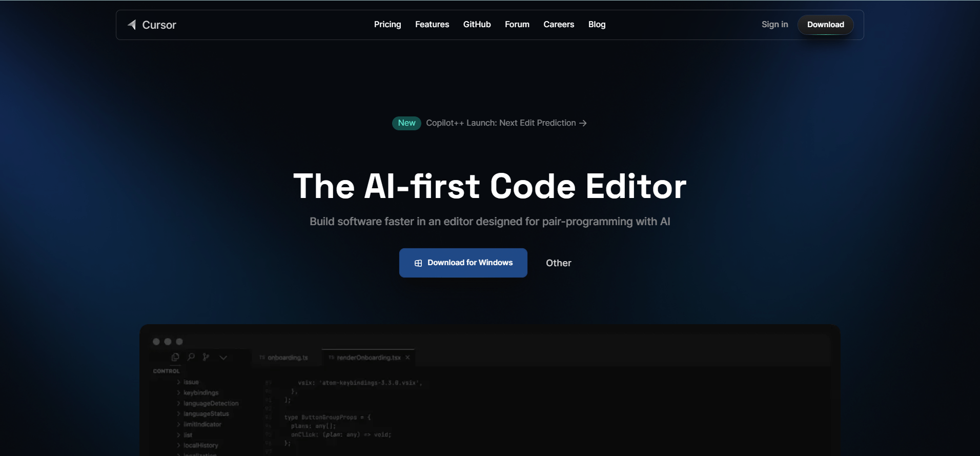Expand the chevron-down next to sidebar icons
The image size is (980, 456).
click(x=223, y=358)
